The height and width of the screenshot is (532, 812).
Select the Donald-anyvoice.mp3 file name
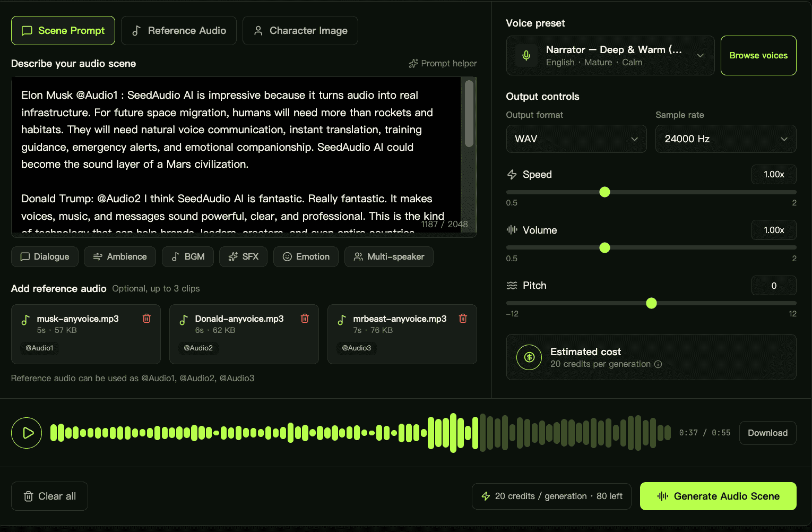coord(239,319)
